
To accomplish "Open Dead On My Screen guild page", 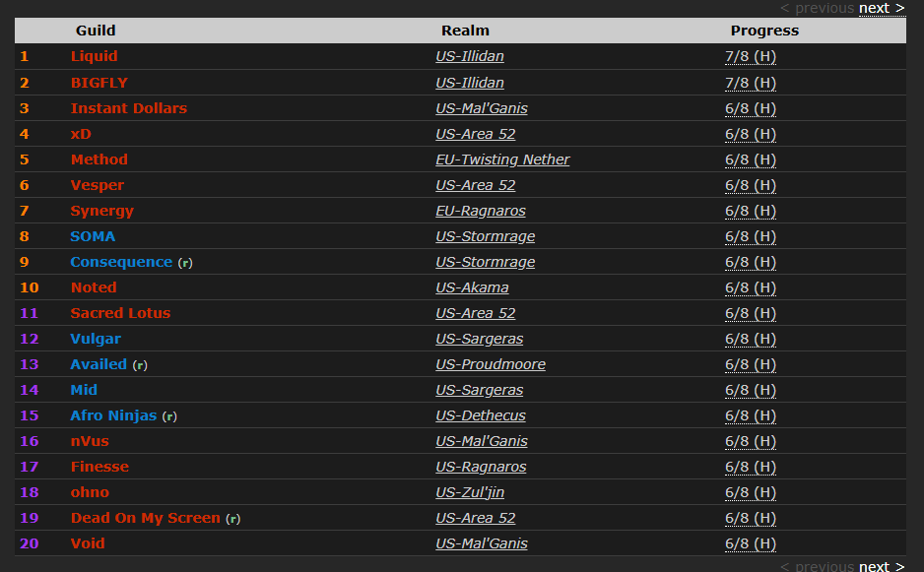I will (146, 518).
